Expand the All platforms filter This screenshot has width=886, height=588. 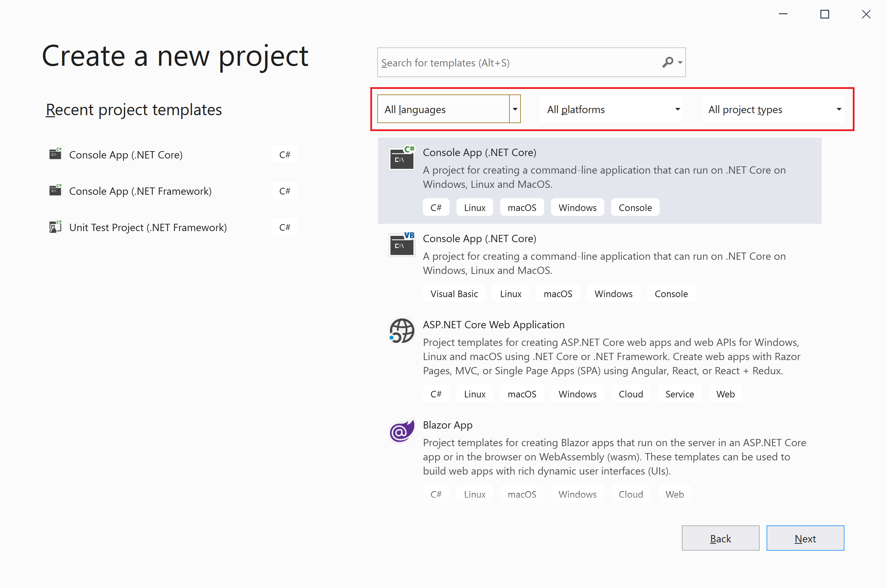(612, 109)
